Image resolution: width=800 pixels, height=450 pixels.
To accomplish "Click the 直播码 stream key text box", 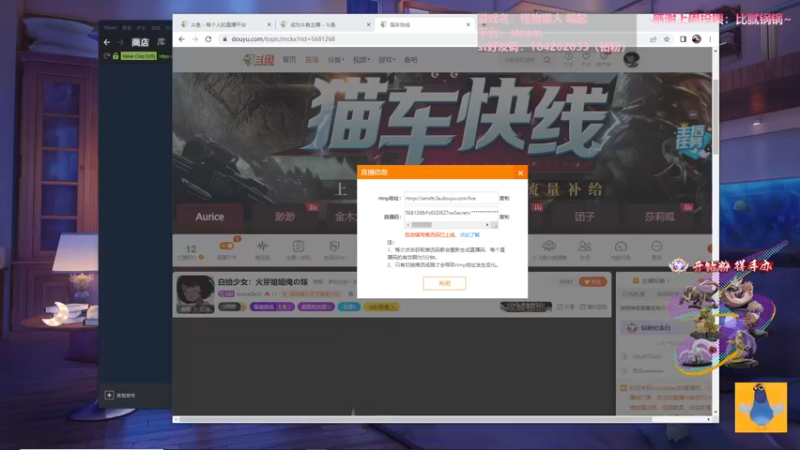I will pos(451,213).
